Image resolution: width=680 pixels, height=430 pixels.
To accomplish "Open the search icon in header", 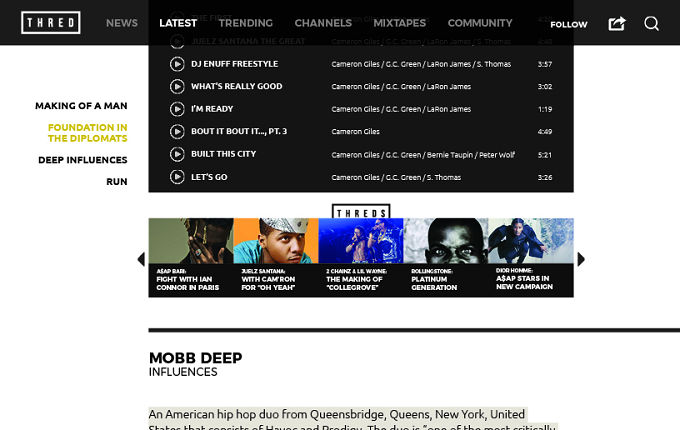I will coord(651,23).
